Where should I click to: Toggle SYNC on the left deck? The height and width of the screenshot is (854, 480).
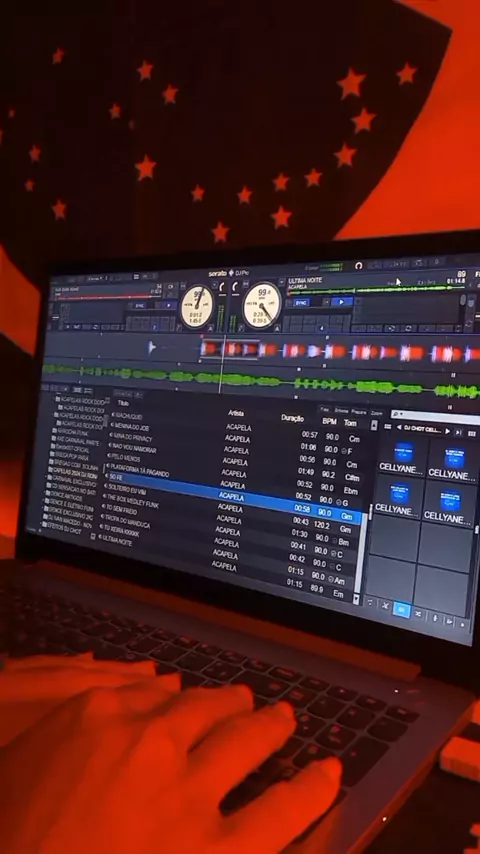click(x=141, y=306)
